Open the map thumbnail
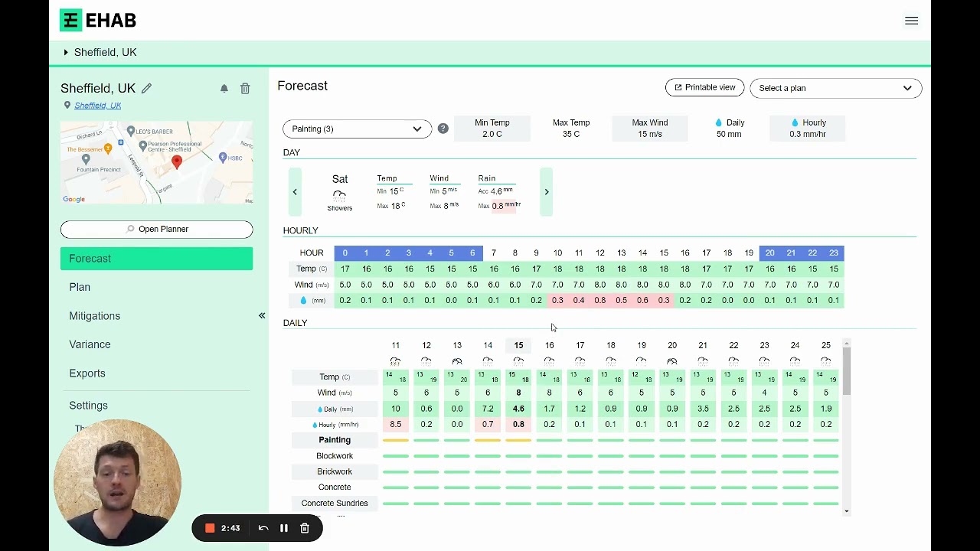The image size is (980, 551). coord(156,162)
